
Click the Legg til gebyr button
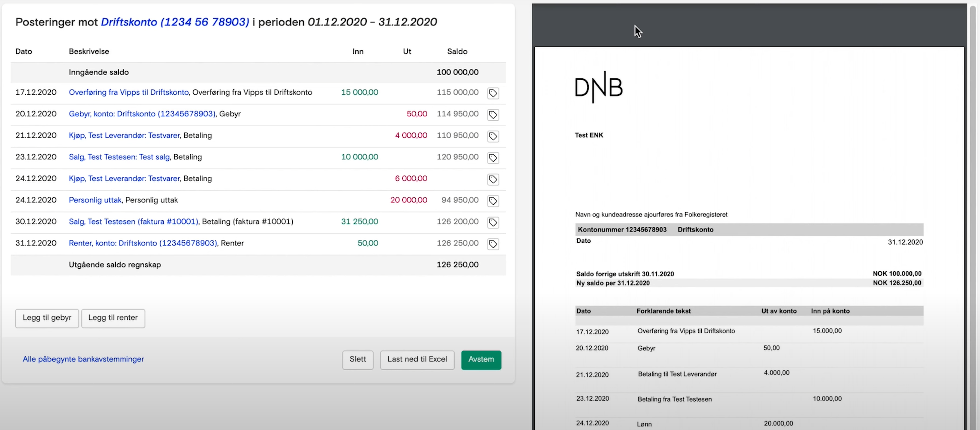[x=47, y=318]
